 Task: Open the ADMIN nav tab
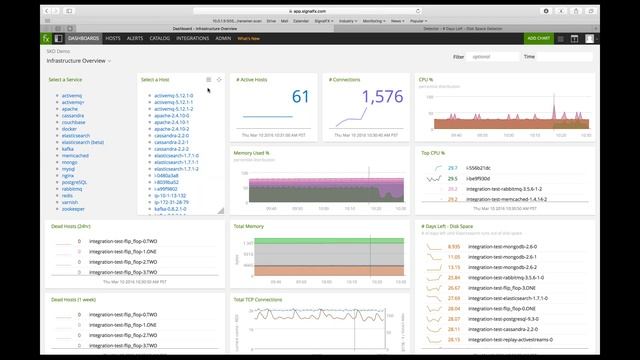point(223,38)
